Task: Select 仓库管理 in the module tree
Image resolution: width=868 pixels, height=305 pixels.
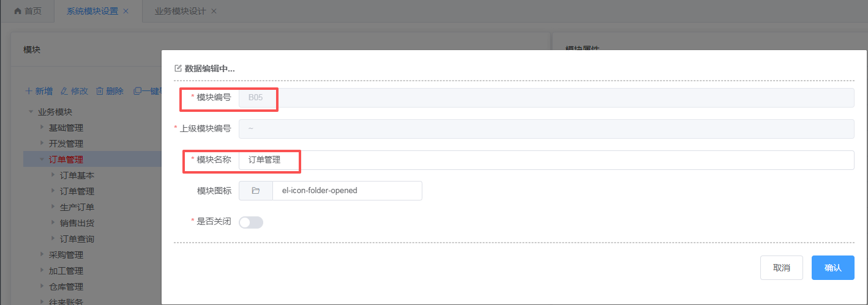Action: pyautogui.click(x=66, y=287)
